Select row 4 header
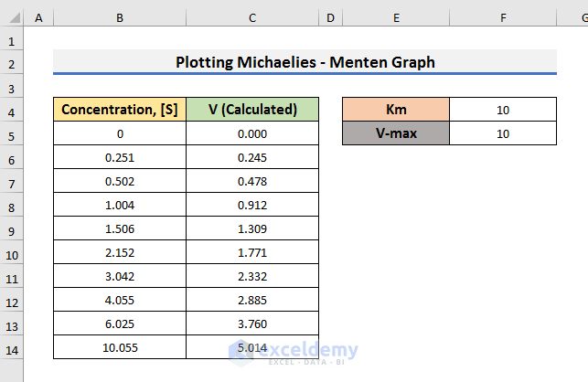 tap(12, 110)
